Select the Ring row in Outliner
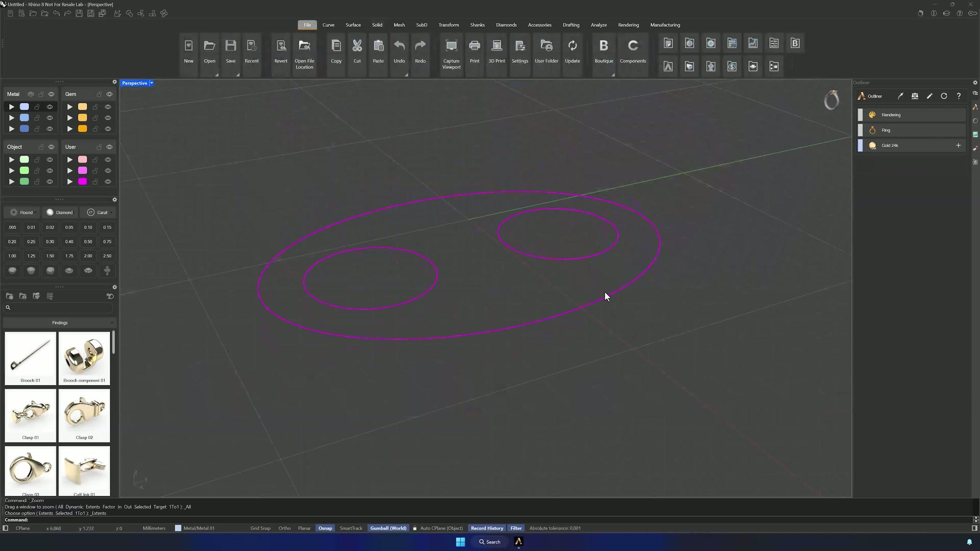Screen dimensions: 980x551 click(911, 130)
